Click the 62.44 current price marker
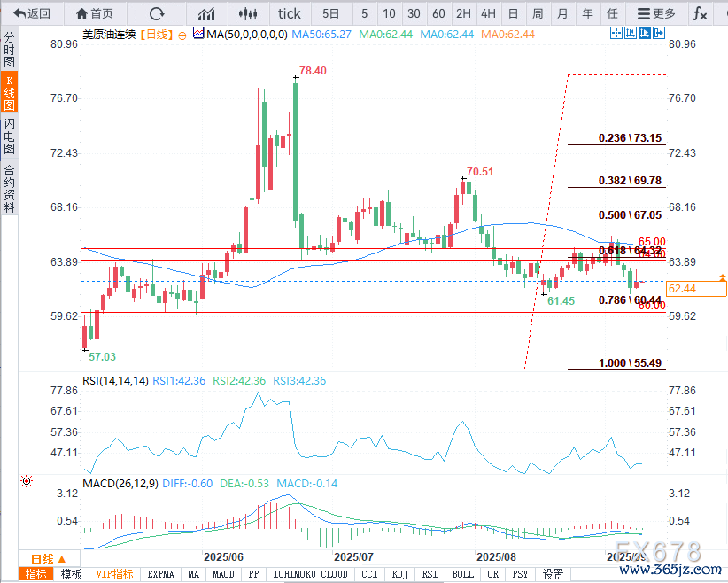The width and height of the screenshot is (728, 583). point(697,288)
